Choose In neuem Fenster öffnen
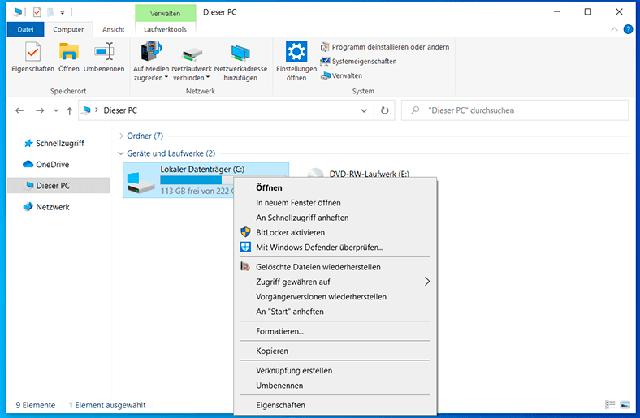The image size is (640, 418). point(336,203)
